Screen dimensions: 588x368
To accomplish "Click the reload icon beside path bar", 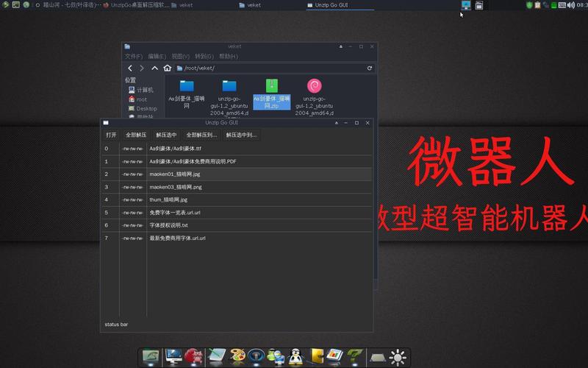I will coord(369,68).
